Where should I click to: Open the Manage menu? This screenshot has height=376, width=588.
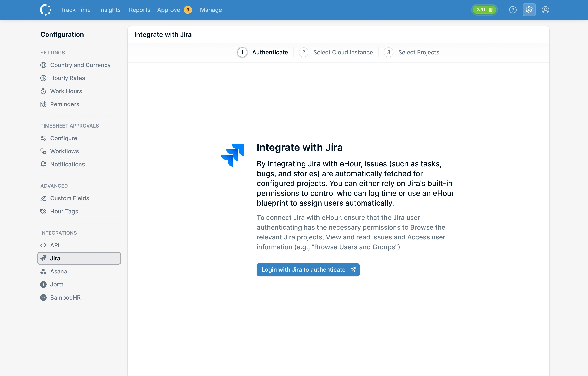(x=211, y=10)
